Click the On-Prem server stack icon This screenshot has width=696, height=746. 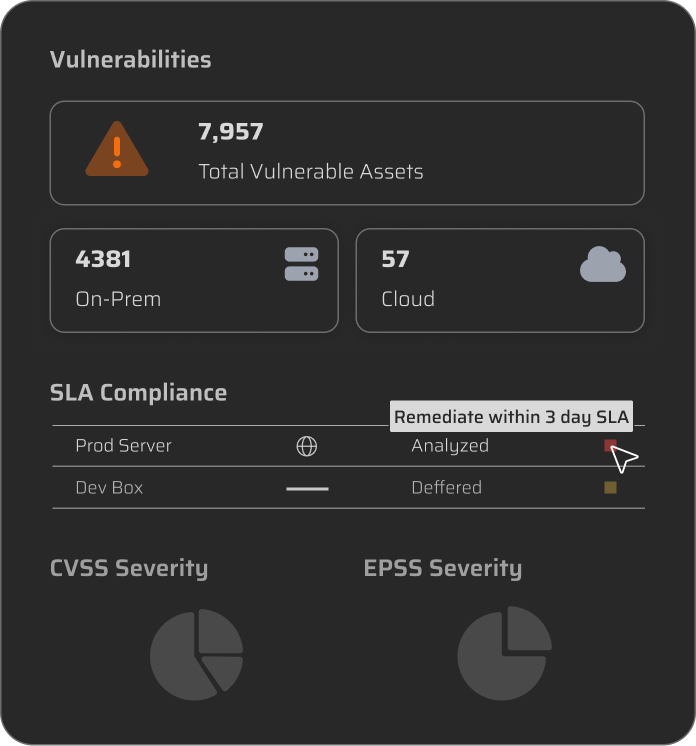pyautogui.click(x=301, y=264)
